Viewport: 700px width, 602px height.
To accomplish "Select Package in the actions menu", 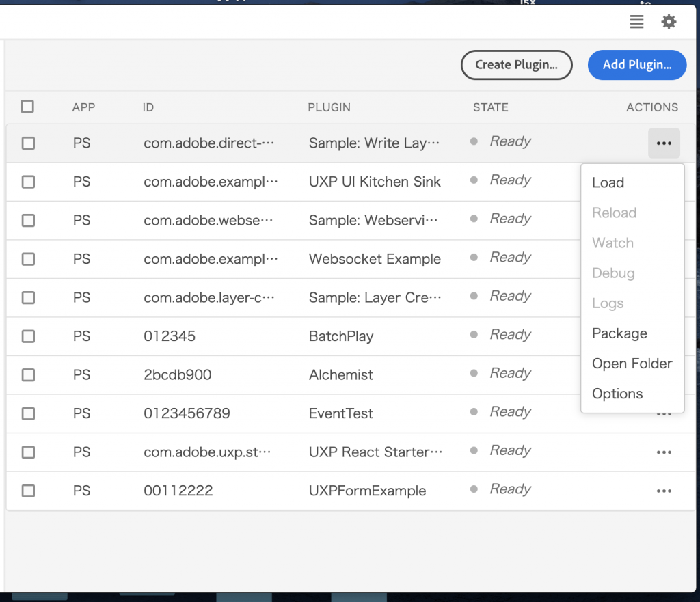I will click(x=619, y=333).
